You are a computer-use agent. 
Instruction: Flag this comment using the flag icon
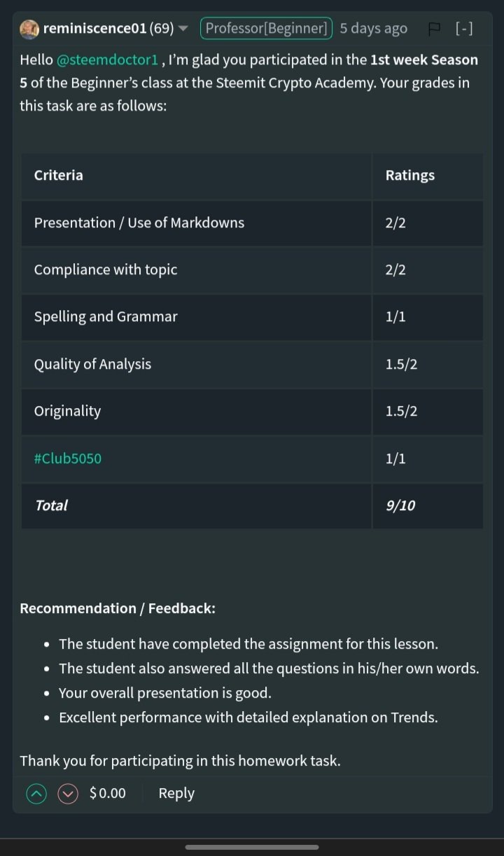[434, 29]
